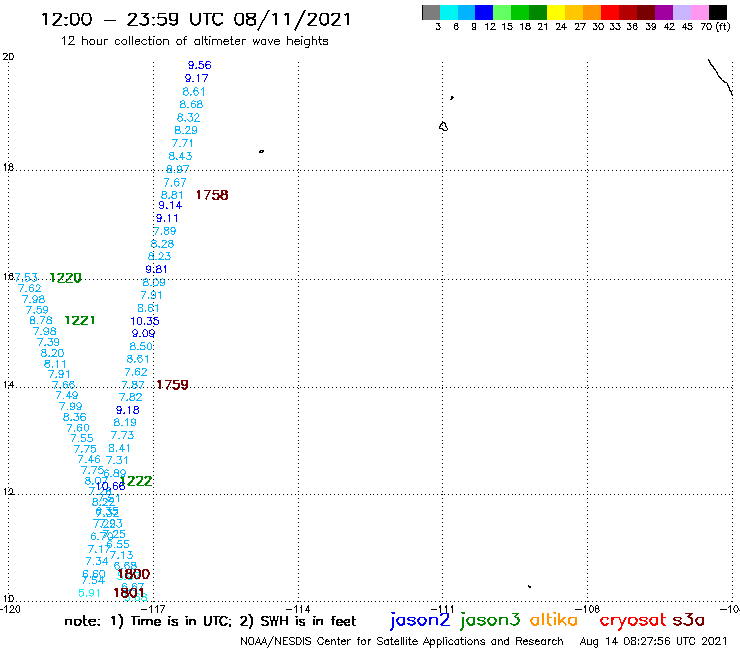This screenshot has height=650, width=740.
Task: Select the 8.41 wave height reading
Action: pyautogui.click(x=119, y=448)
